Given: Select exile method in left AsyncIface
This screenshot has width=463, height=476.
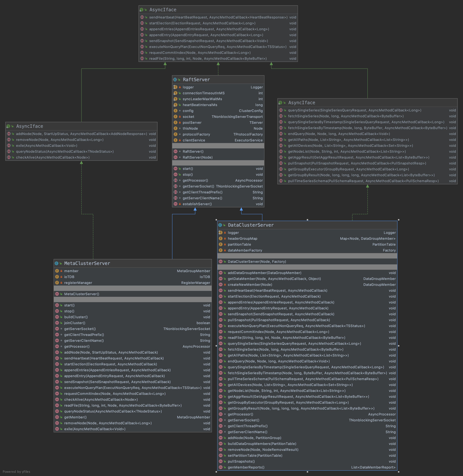Looking at the screenshot, I should [81, 145].
